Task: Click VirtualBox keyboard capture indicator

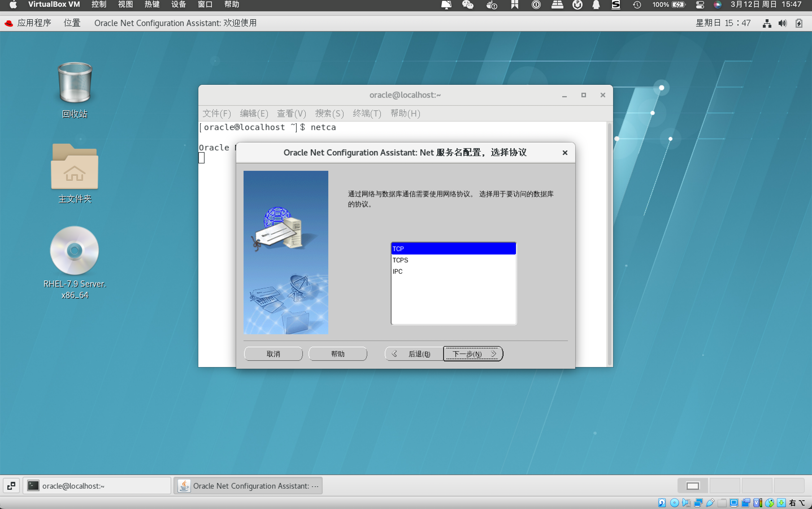Action: [x=781, y=502]
